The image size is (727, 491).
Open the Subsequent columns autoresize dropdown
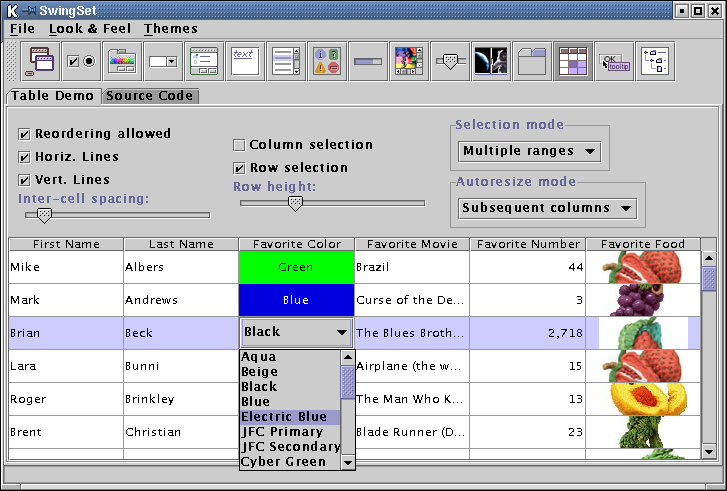tap(547, 208)
